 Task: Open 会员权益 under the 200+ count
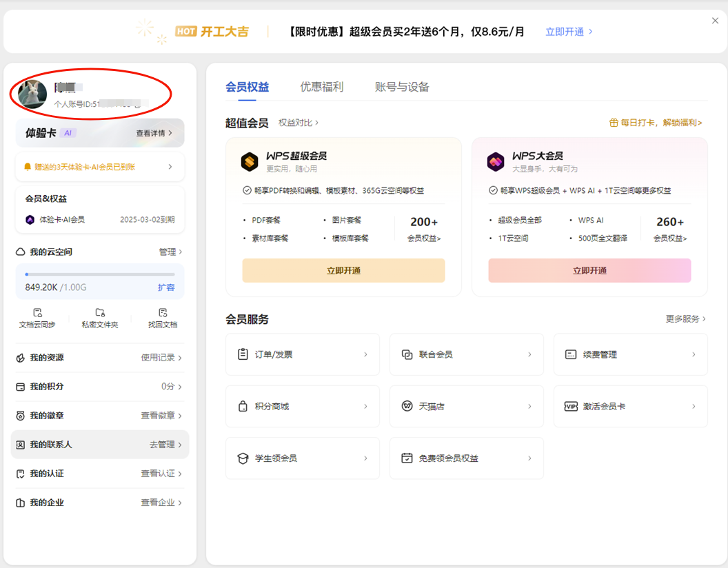(x=424, y=239)
